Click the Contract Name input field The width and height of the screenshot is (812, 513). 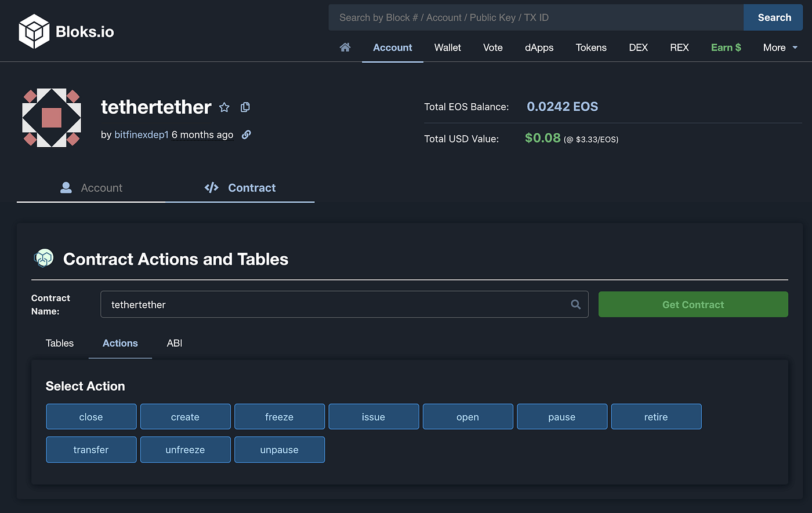pos(345,304)
